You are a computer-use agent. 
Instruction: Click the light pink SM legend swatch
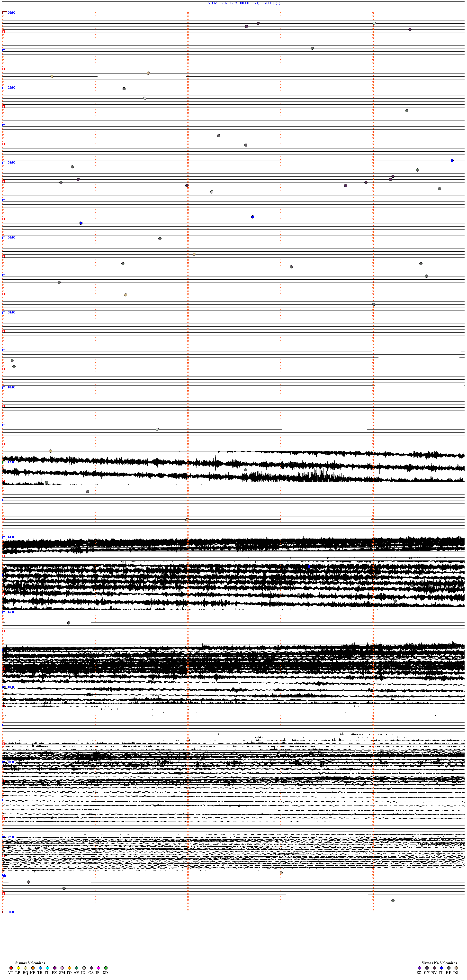(x=62, y=968)
